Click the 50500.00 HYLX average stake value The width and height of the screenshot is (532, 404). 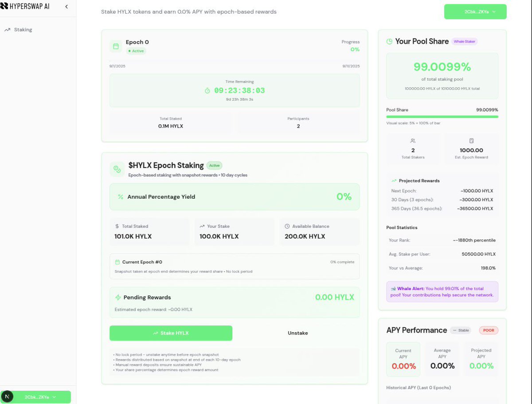pyautogui.click(x=479, y=254)
